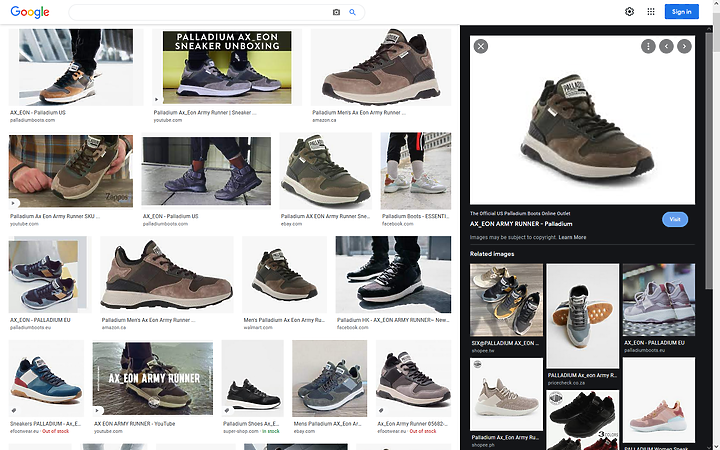
Task: Click the product tag icon on blue sneaker
Action: (x=14, y=411)
